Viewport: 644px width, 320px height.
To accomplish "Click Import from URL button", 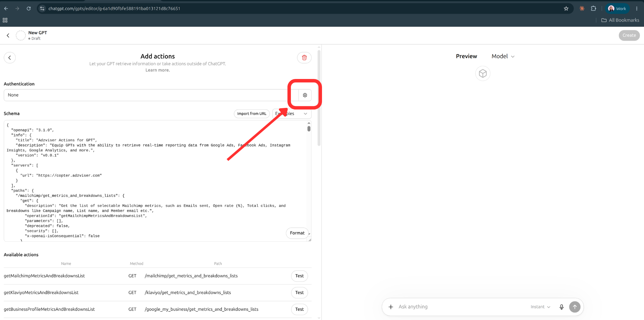I will [x=252, y=114].
